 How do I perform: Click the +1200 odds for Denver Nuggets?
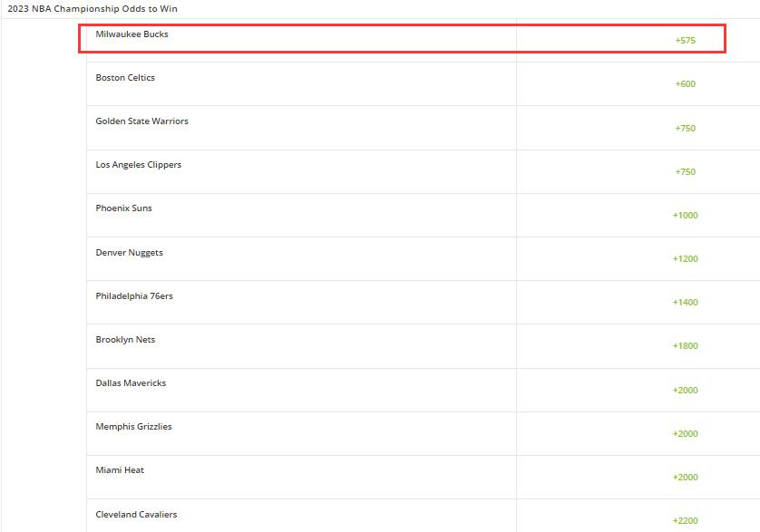(686, 258)
